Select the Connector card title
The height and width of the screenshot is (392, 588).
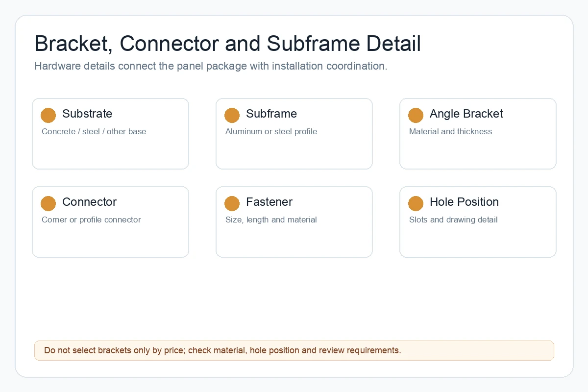tap(89, 202)
